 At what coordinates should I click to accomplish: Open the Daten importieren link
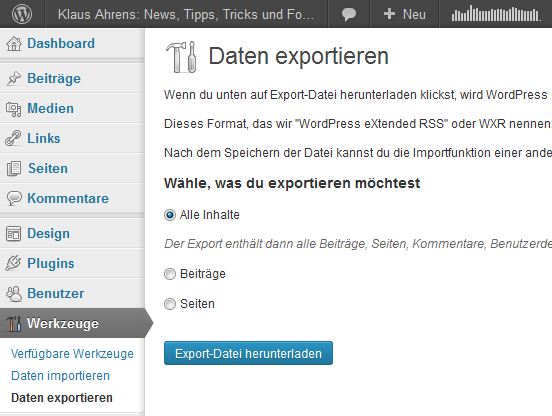point(60,376)
